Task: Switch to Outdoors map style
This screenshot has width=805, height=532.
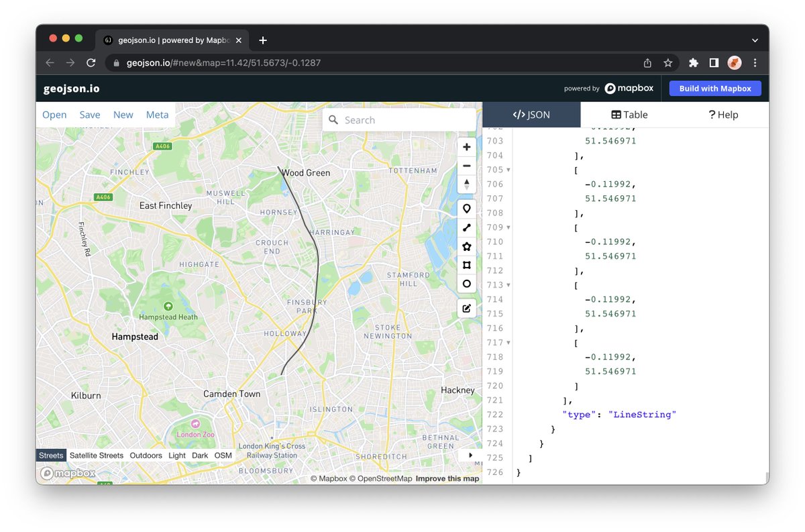Action: click(146, 456)
